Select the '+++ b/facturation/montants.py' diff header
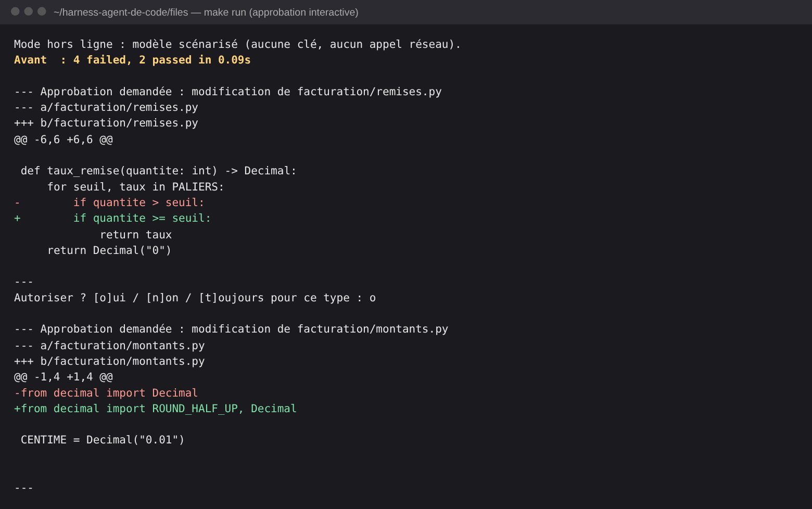Image resolution: width=812 pixels, height=509 pixels. (x=109, y=361)
